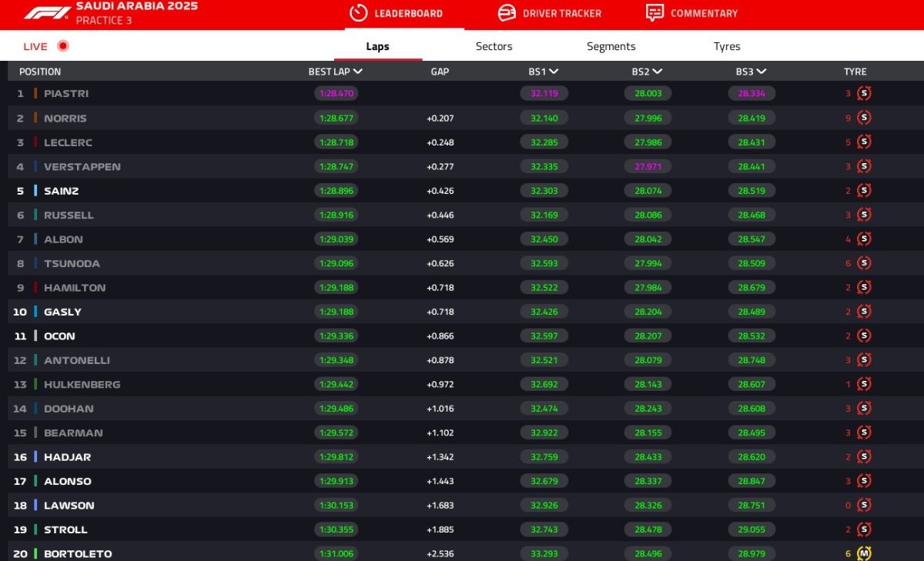Expand the BS2 column chevron
Image resolution: width=924 pixels, height=561 pixels.
click(x=657, y=72)
